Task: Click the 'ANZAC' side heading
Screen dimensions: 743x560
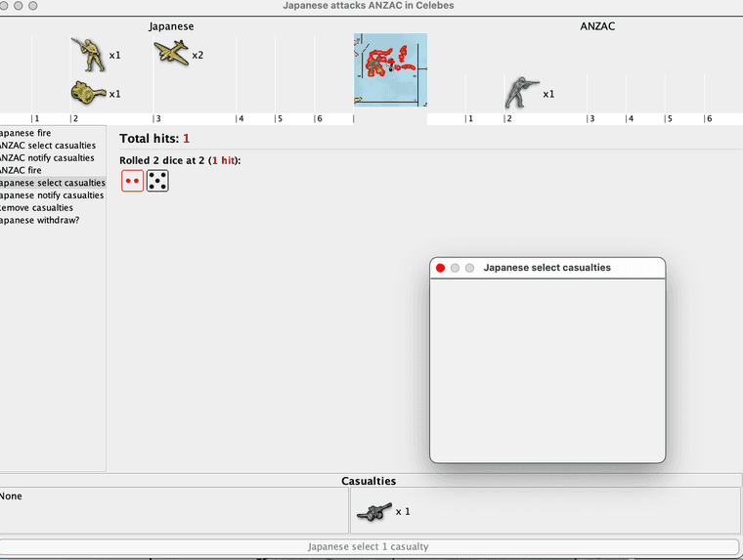Action: point(597,26)
